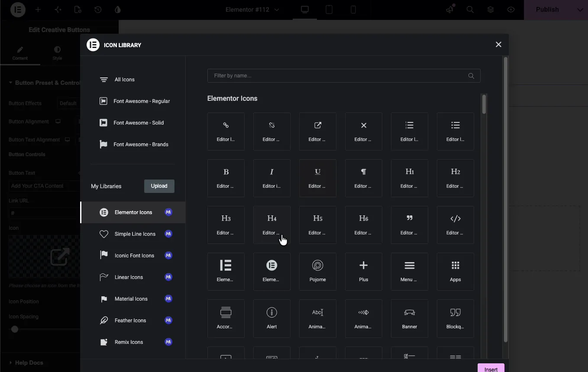The image size is (588, 372).
Task: Click the Insert button
Action: (x=491, y=369)
